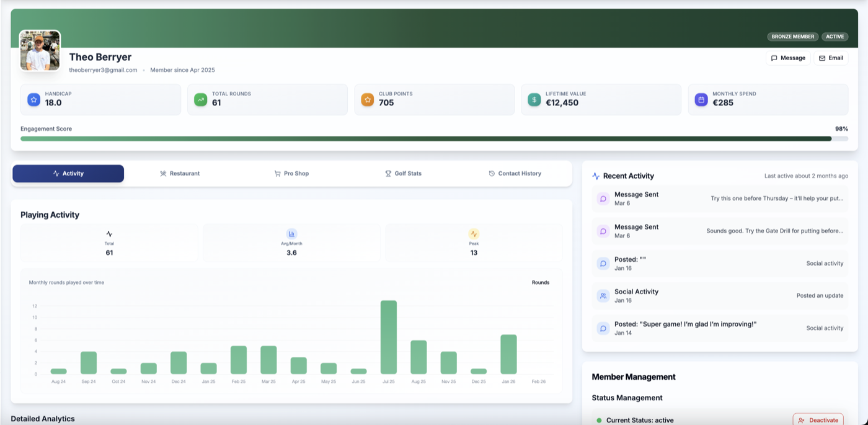Click the email theoberryer3@gmail.com

103,70
